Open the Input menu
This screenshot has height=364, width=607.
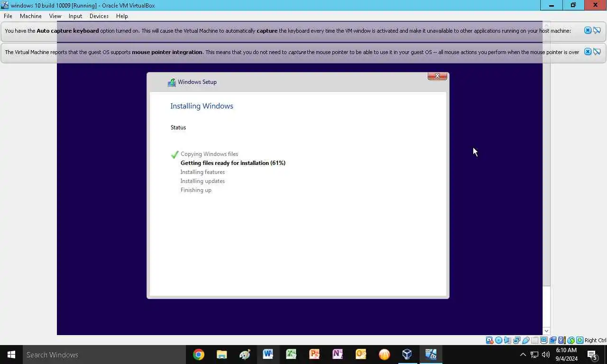[75, 16]
